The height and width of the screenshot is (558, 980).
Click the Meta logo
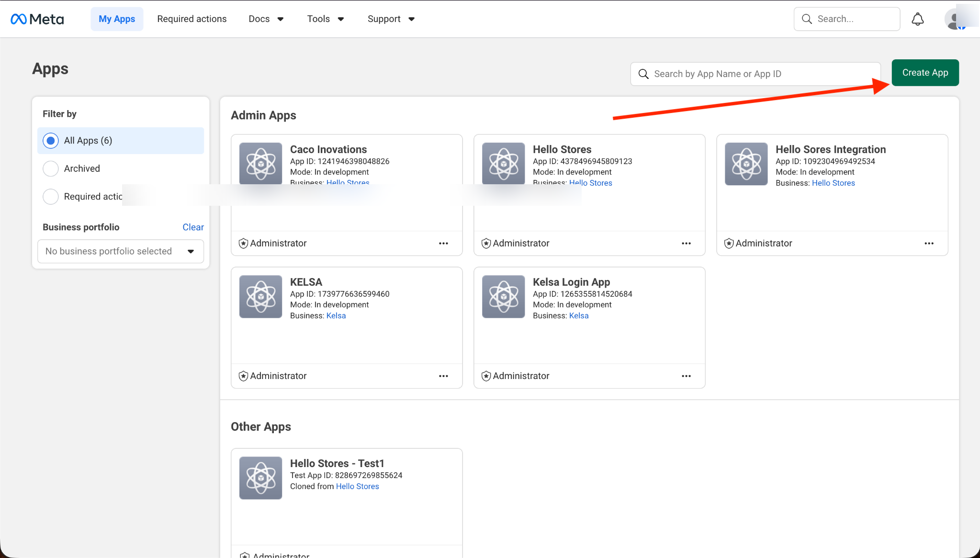coord(37,19)
